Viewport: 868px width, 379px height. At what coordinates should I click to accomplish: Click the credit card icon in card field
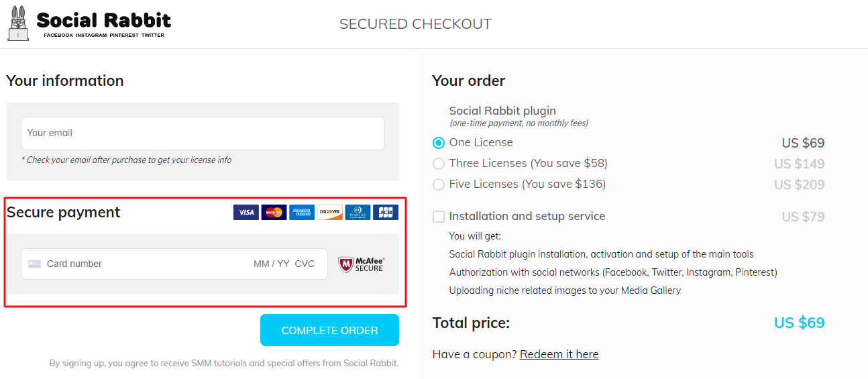pos(35,264)
